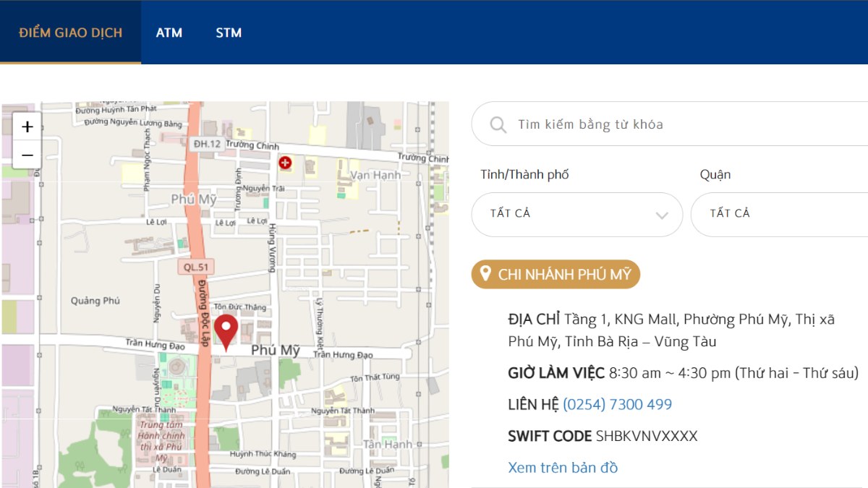868x488 pixels.
Task: Click the Đường Độc Lập road label
Action: tap(204, 312)
